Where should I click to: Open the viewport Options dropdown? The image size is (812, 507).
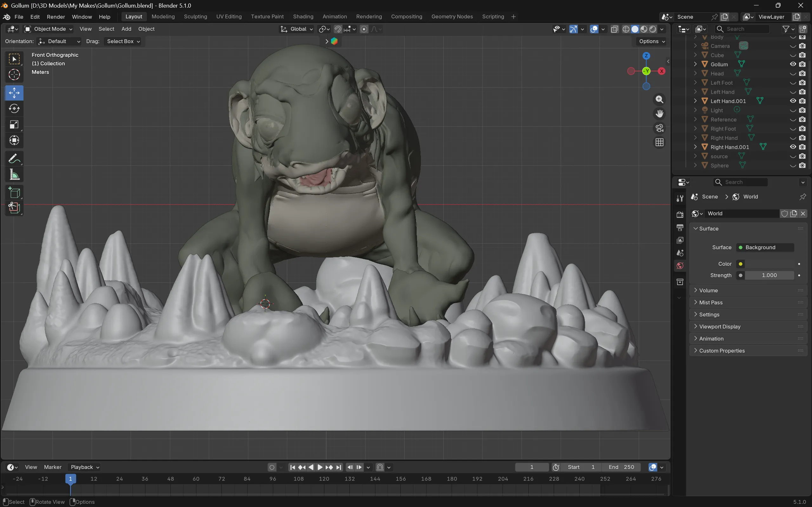point(652,41)
